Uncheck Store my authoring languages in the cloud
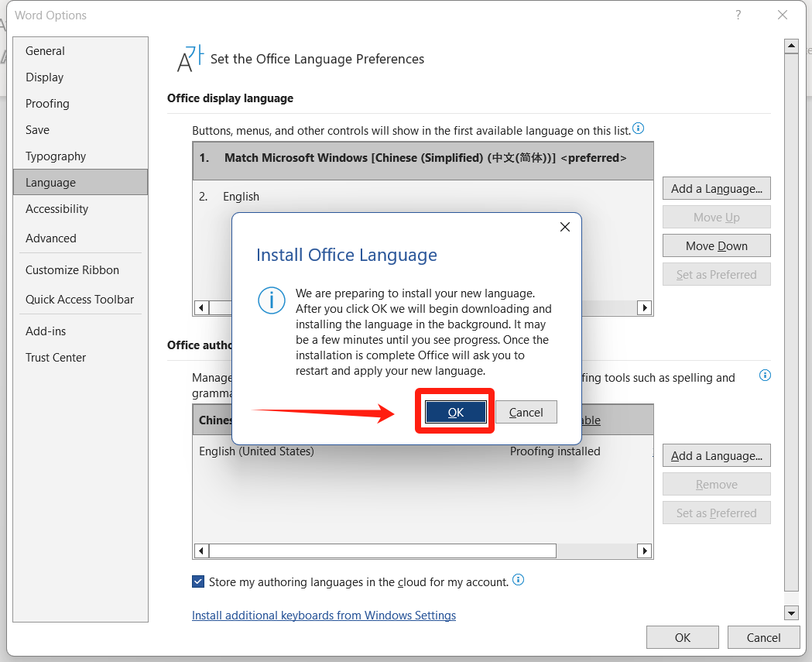Screen dimensions: 812x662 pos(199,581)
